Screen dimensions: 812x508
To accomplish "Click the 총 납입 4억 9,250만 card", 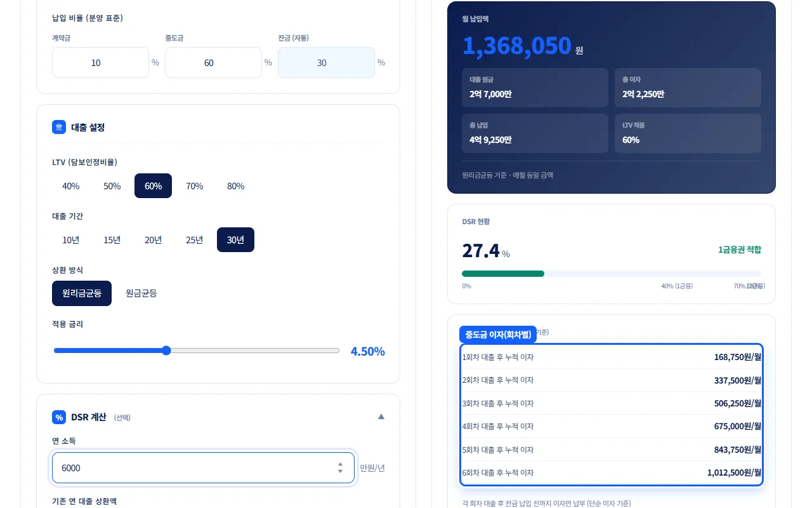I will [x=535, y=133].
